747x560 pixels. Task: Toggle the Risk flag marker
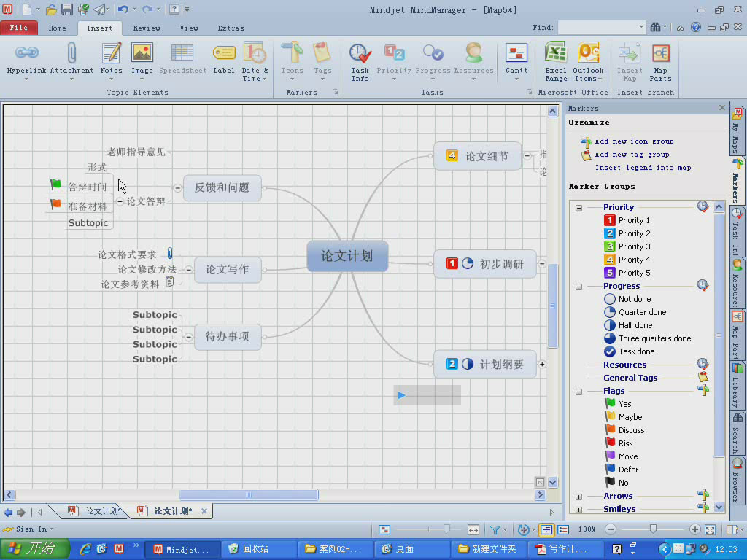[619, 443]
